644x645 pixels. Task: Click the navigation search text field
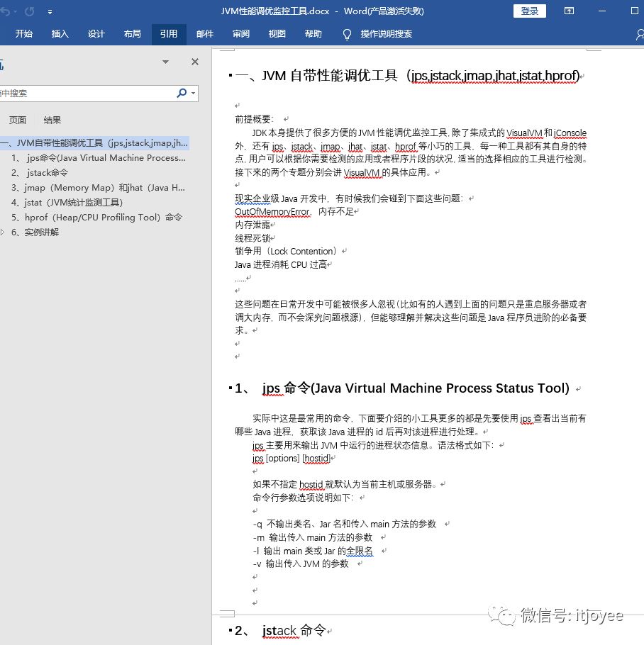(87, 94)
